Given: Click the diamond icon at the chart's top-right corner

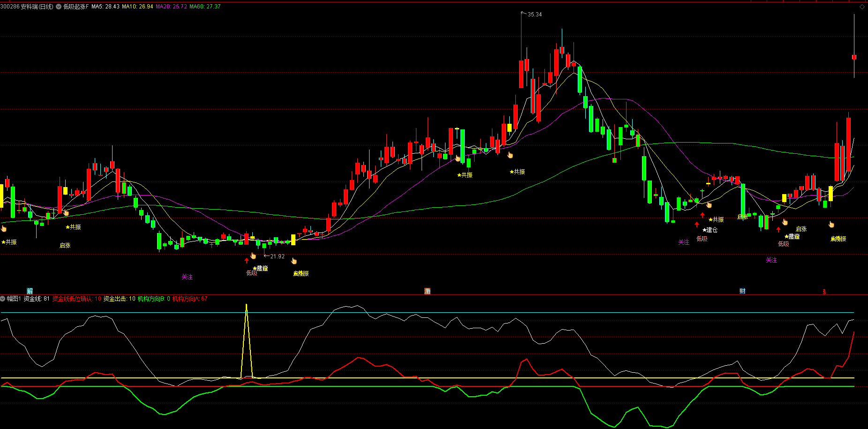Looking at the screenshot, I should 862,7.
